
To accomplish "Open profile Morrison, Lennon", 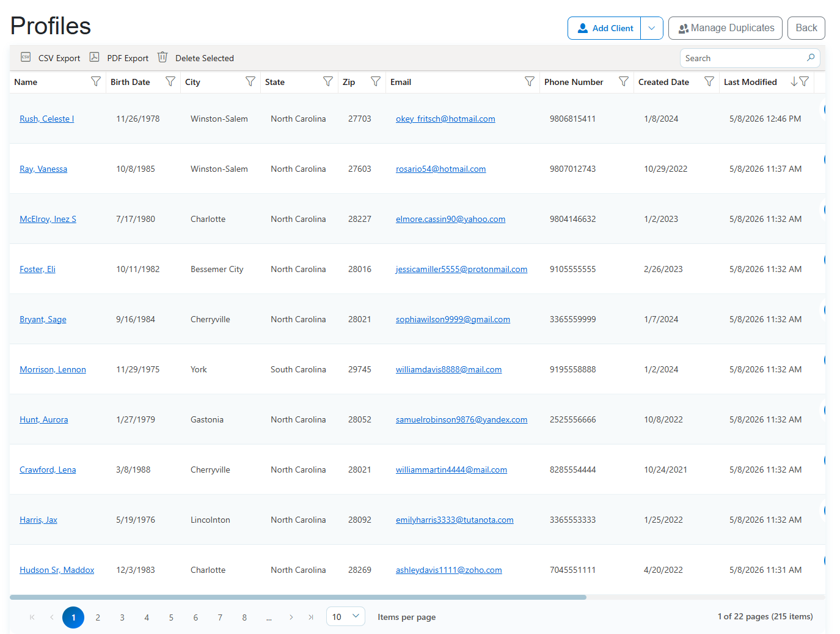I will [53, 369].
